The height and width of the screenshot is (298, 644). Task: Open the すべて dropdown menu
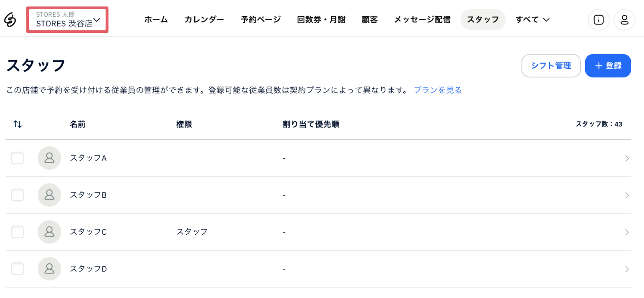click(x=532, y=20)
